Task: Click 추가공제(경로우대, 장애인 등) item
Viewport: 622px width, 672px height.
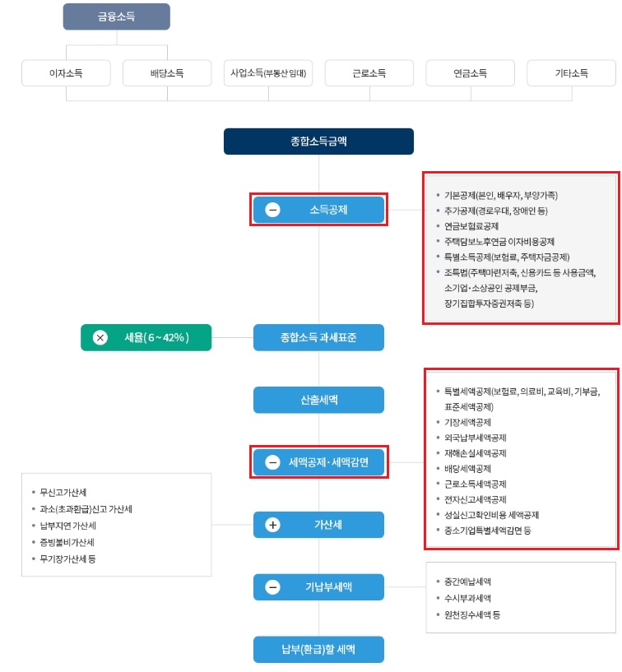Action: 496,211
